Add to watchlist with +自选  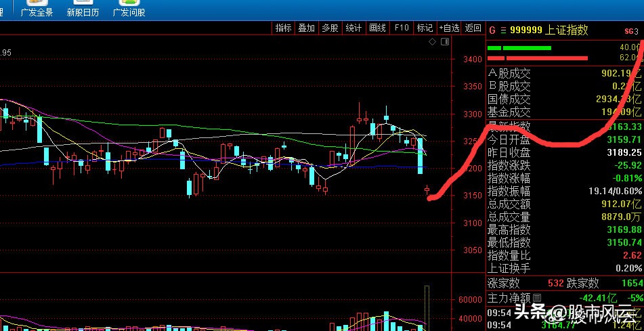pyautogui.click(x=449, y=28)
